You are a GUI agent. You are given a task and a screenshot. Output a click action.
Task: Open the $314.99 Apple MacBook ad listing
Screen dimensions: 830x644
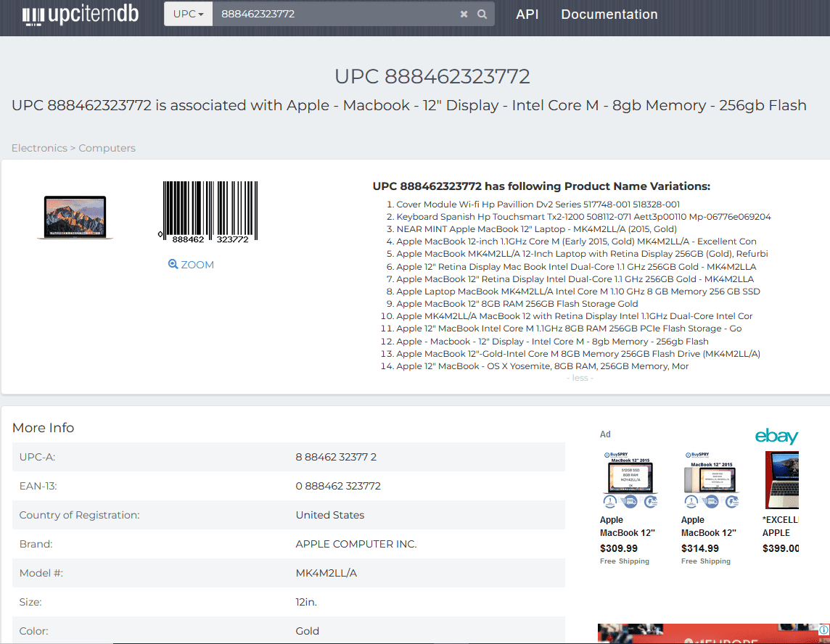(x=709, y=508)
